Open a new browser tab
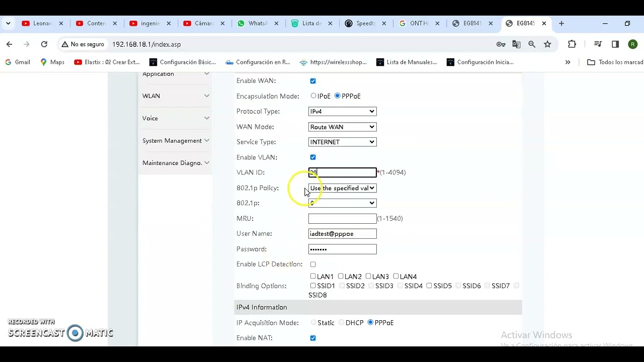The image size is (644, 362). coord(561,24)
